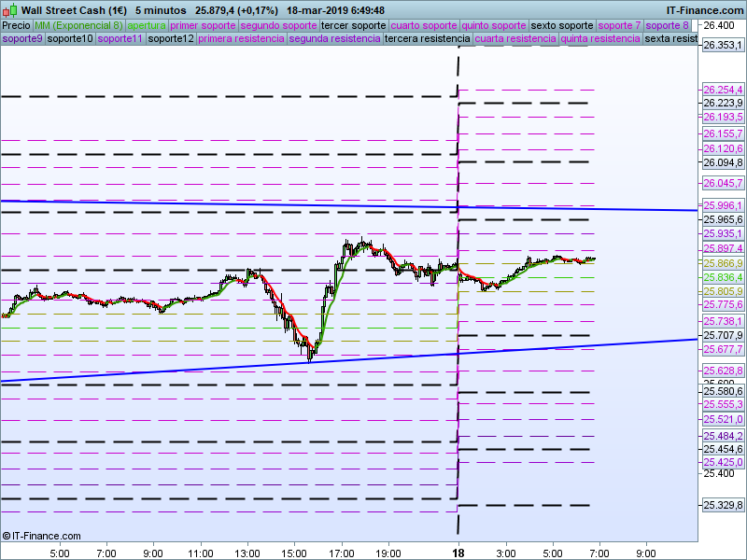The width and height of the screenshot is (747, 560).
Task: Click the 25.836,4 price label
Action: pyautogui.click(x=723, y=277)
